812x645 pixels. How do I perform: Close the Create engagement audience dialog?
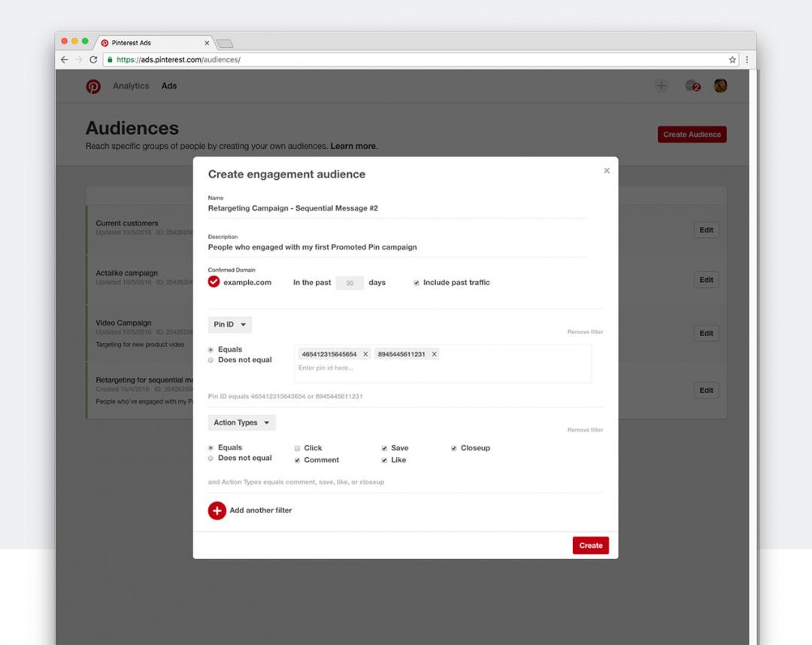[607, 171]
